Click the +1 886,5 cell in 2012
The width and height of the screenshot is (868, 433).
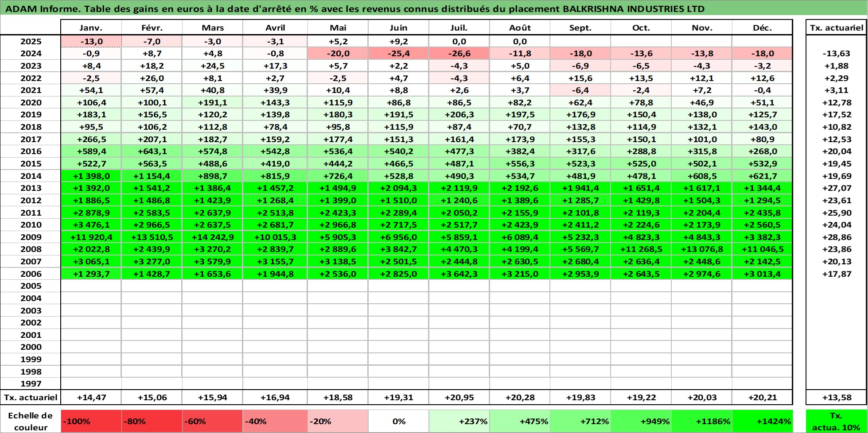[91, 201]
